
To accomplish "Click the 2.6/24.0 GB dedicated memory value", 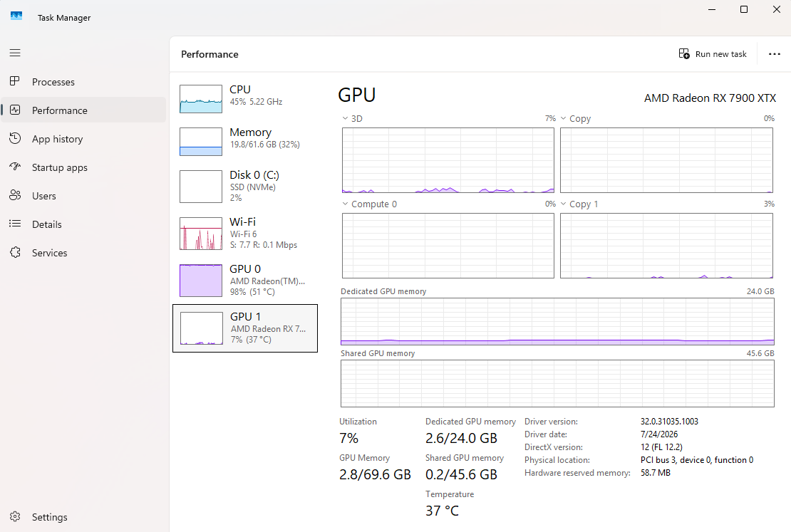I will click(461, 438).
